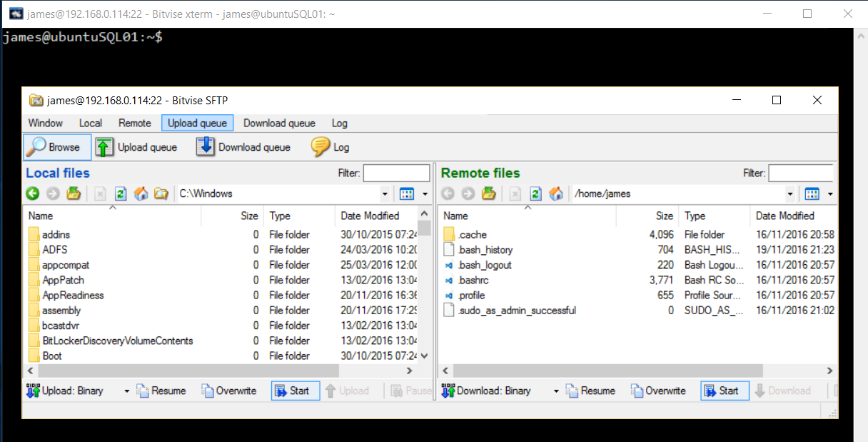Open the Download queue menu
Image resolution: width=868 pixels, height=442 pixels.
[x=279, y=123]
